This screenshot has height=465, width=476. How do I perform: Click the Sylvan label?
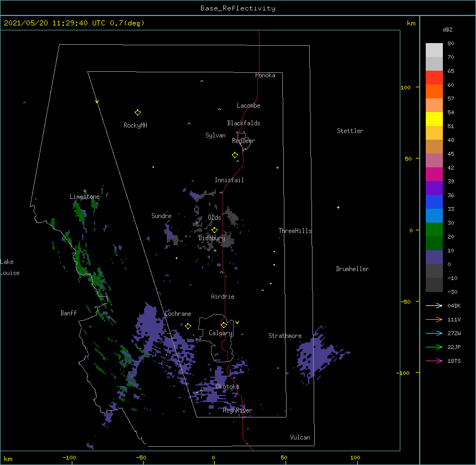215,135
